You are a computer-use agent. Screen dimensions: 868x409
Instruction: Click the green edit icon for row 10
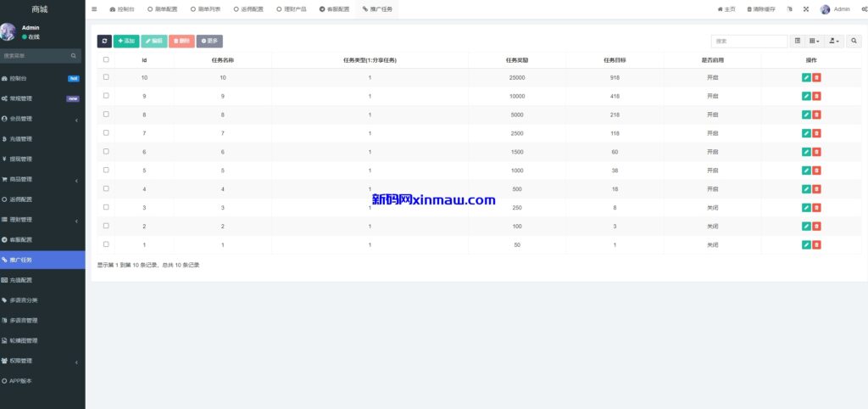pyautogui.click(x=806, y=77)
